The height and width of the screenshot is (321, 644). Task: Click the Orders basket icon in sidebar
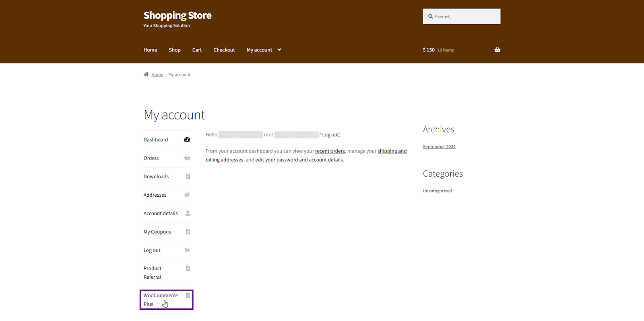click(187, 158)
